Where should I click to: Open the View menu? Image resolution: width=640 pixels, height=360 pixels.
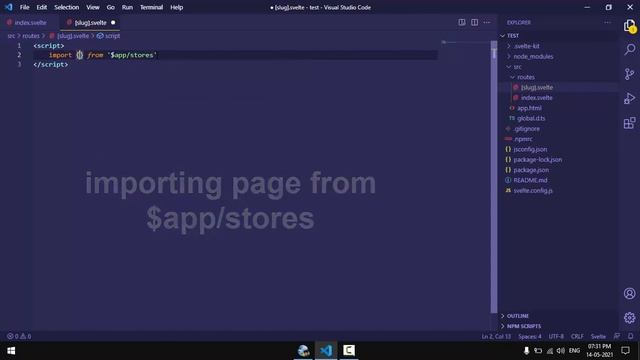coord(93,7)
